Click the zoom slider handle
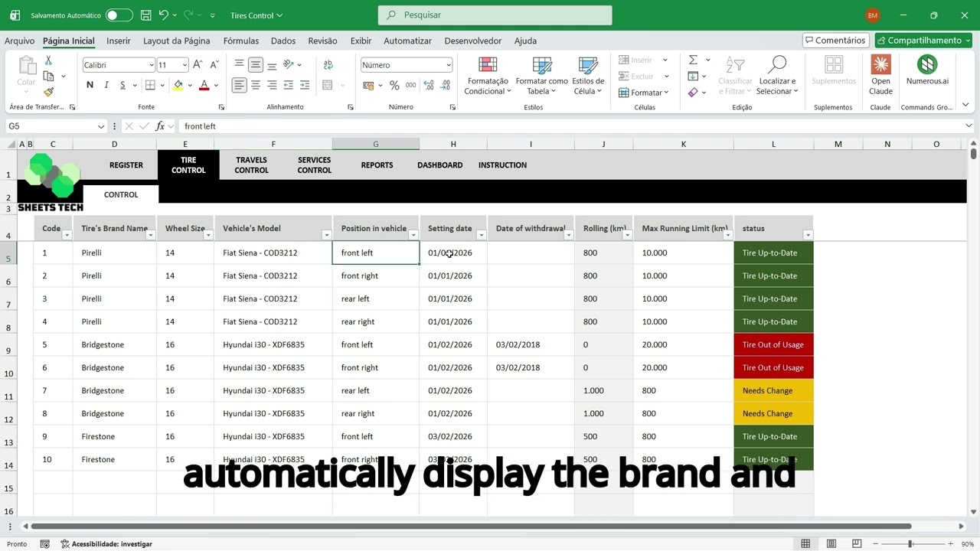The width and height of the screenshot is (980, 551). [x=910, y=544]
